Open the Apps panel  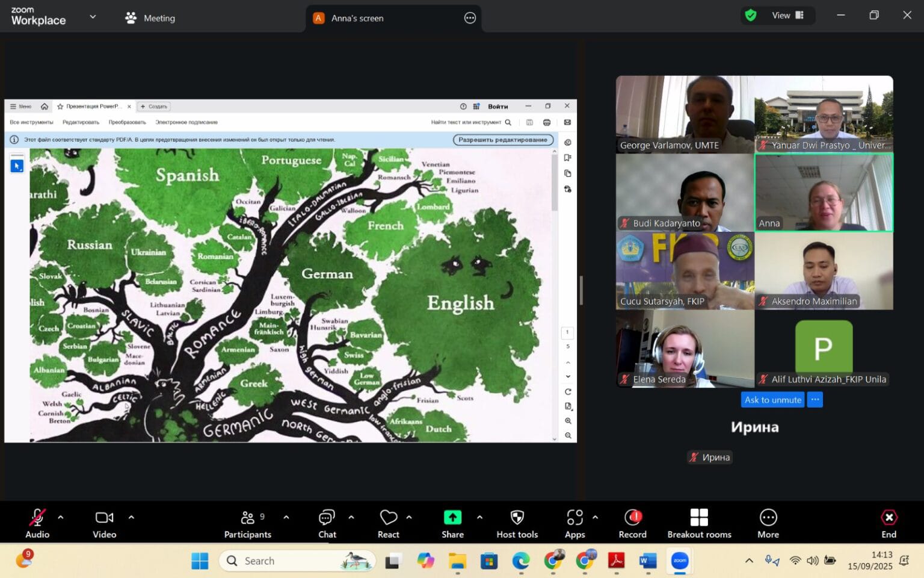pyautogui.click(x=574, y=523)
